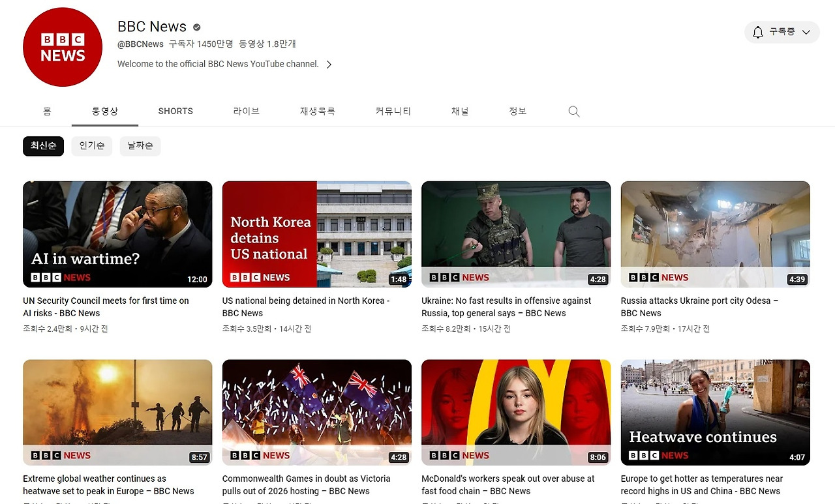Image resolution: width=835 pixels, height=504 pixels.
Task: Sort videos by 최신순
Action: tap(43, 146)
